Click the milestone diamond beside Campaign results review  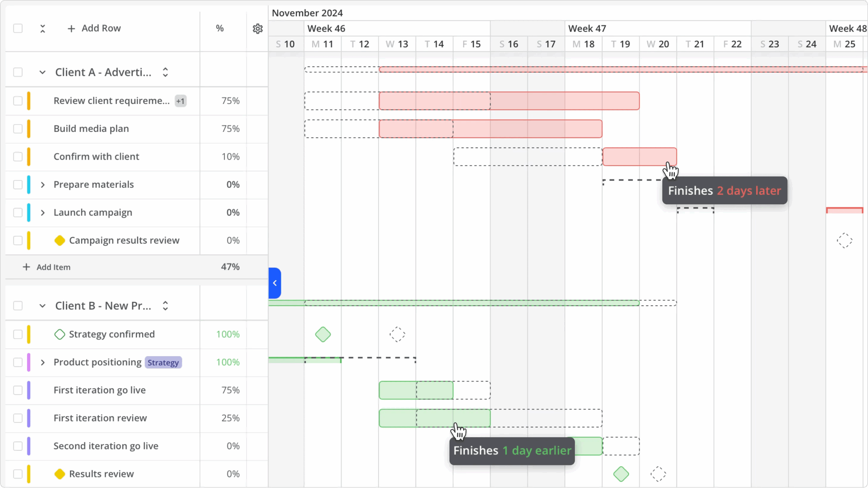[x=60, y=240]
